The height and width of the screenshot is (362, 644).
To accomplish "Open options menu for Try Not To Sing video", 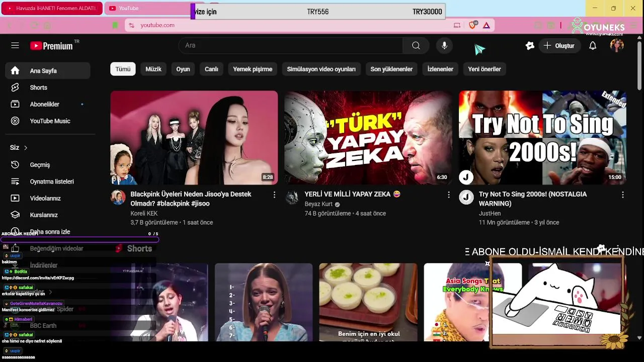I will tap(622, 195).
